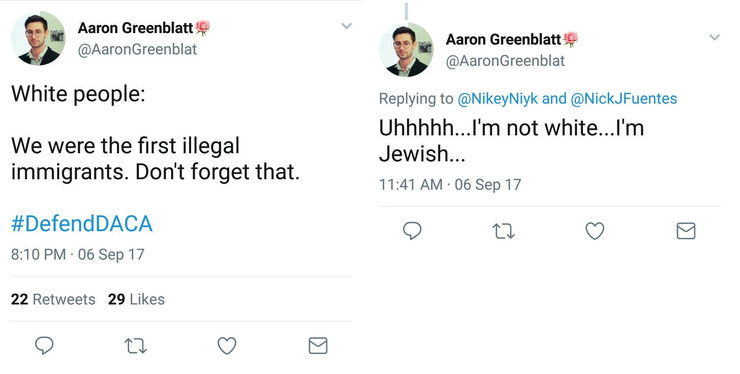Reply to the #DefendDACA tweet
Viewport: 740px width, 374px height.
click(x=44, y=346)
